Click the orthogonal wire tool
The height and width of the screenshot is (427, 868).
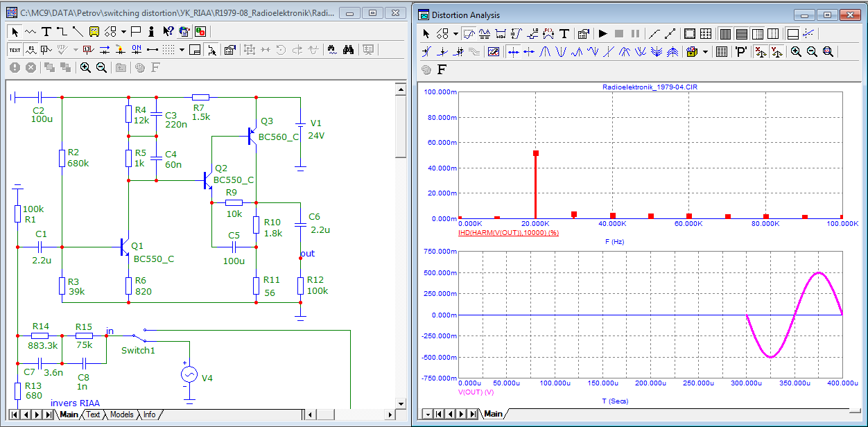tap(62, 31)
